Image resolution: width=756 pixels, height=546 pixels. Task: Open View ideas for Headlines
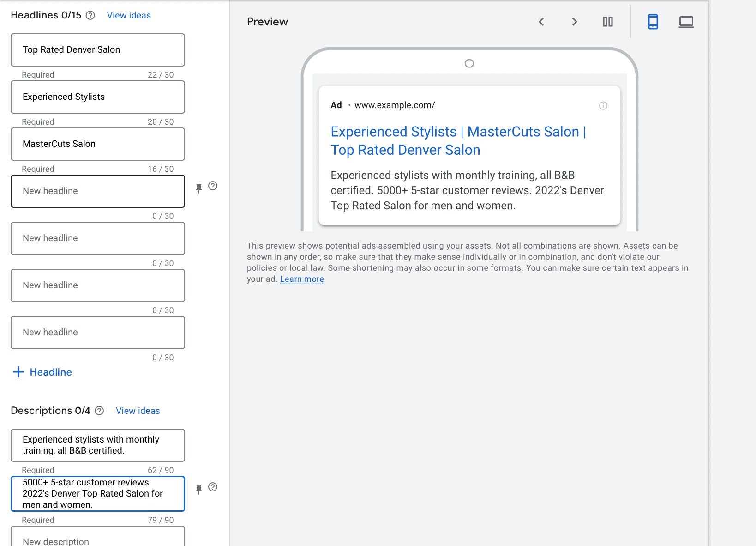tap(129, 15)
